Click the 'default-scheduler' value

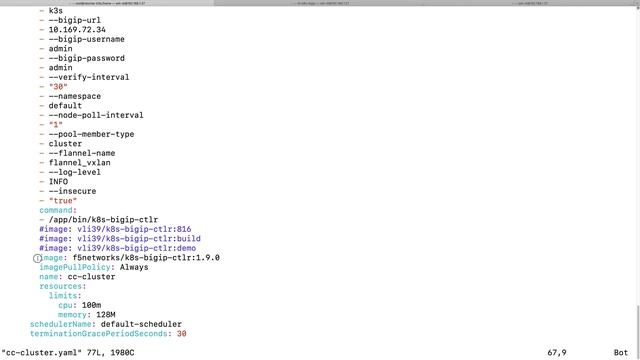pos(141,324)
